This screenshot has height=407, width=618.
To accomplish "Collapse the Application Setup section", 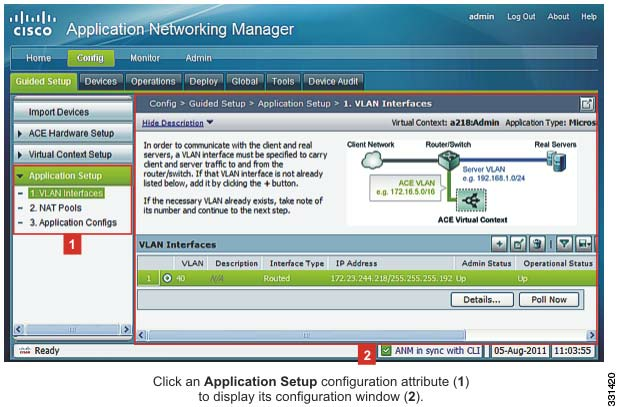I will (70, 176).
